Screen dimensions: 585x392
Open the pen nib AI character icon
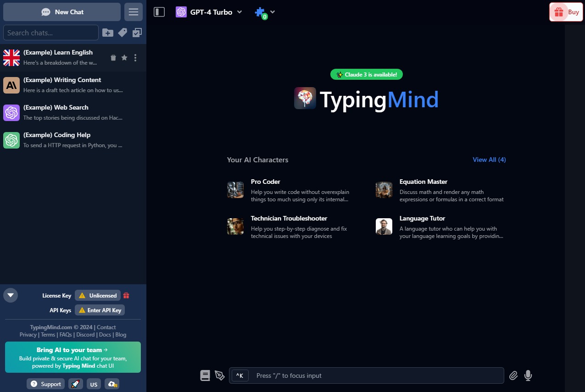pos(220,375)
